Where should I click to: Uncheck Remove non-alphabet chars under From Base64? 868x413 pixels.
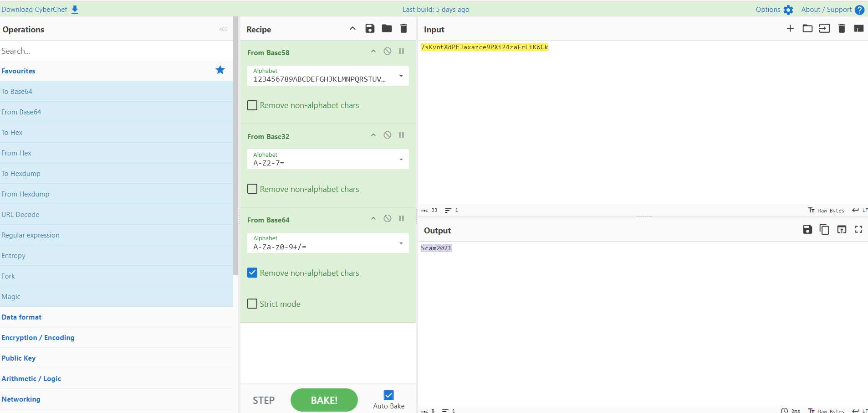[x=252, y=273]
